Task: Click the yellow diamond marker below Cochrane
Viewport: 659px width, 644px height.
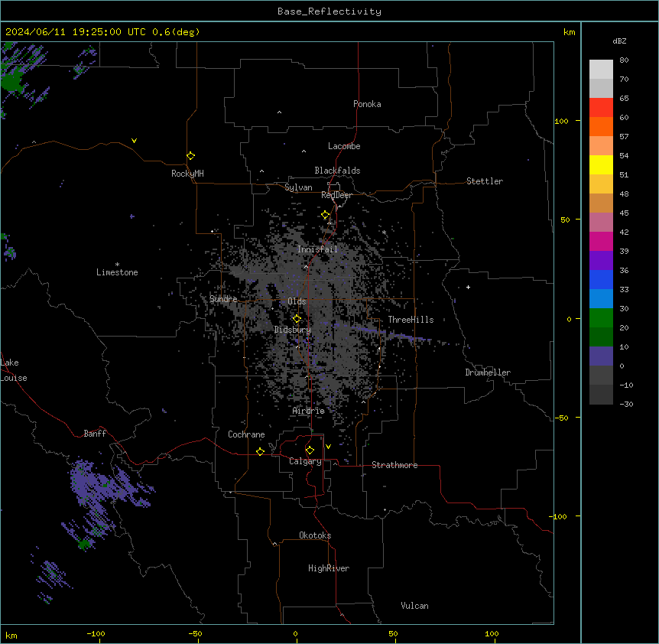Action: [260, 451]
